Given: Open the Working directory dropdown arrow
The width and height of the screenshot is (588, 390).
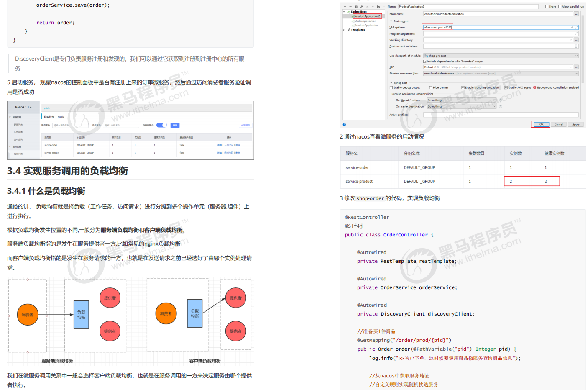Looking at the screenshot, I should [571, 40].
